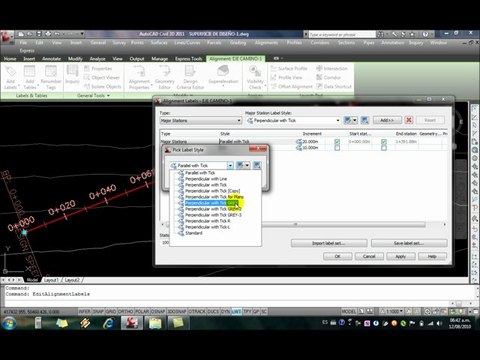This screenshot has height=360, width=480.
Task: Open the Design Criteria Editor
Action: [x=190, y=77]
